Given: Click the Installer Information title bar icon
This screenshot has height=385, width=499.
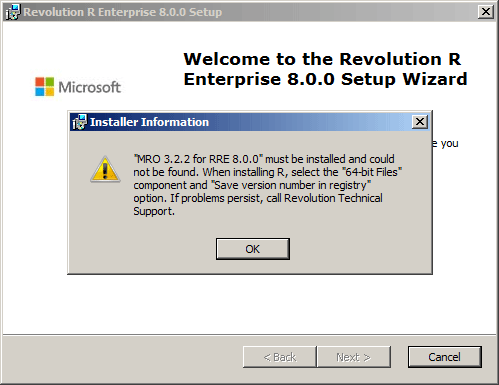Looking at the screenshot, I should [79, 122].
